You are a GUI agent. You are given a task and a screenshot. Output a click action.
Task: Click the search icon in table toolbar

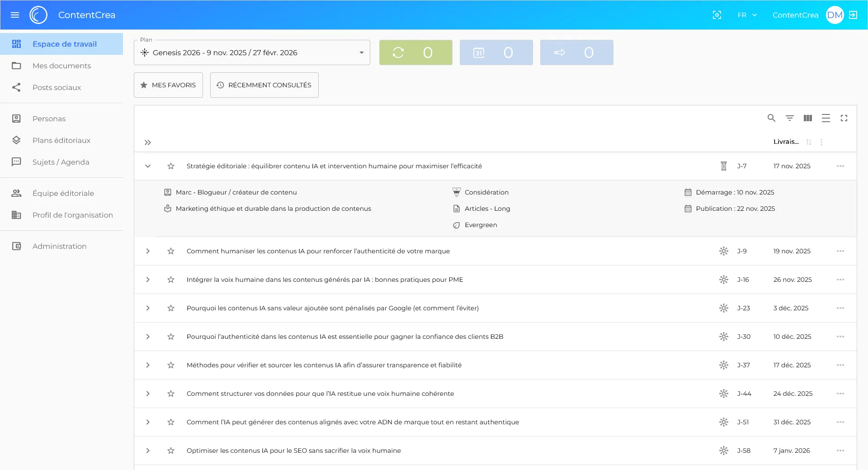771,118
